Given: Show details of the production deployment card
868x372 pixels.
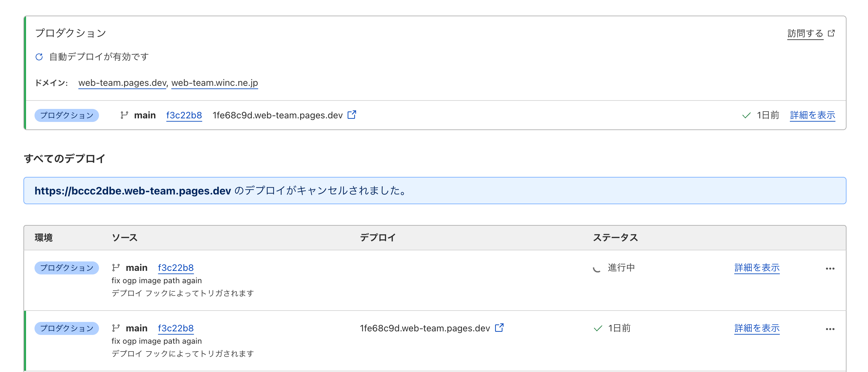Looking at the screenshot, I should pyautogui.click(x=812, y=115).
